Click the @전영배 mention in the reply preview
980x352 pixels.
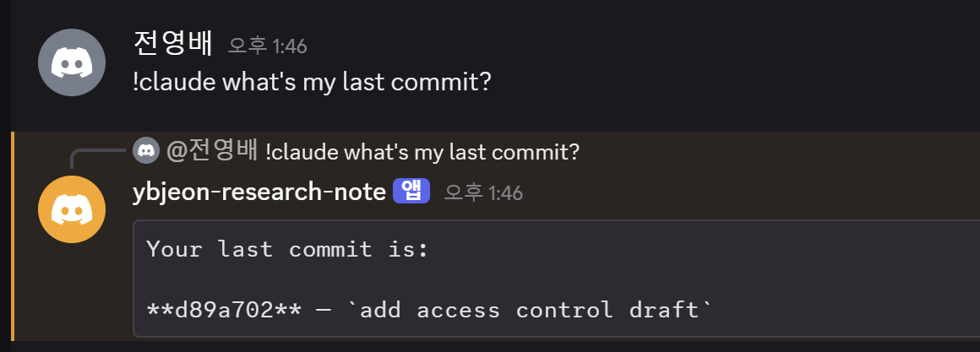click(x=212, y=151)
